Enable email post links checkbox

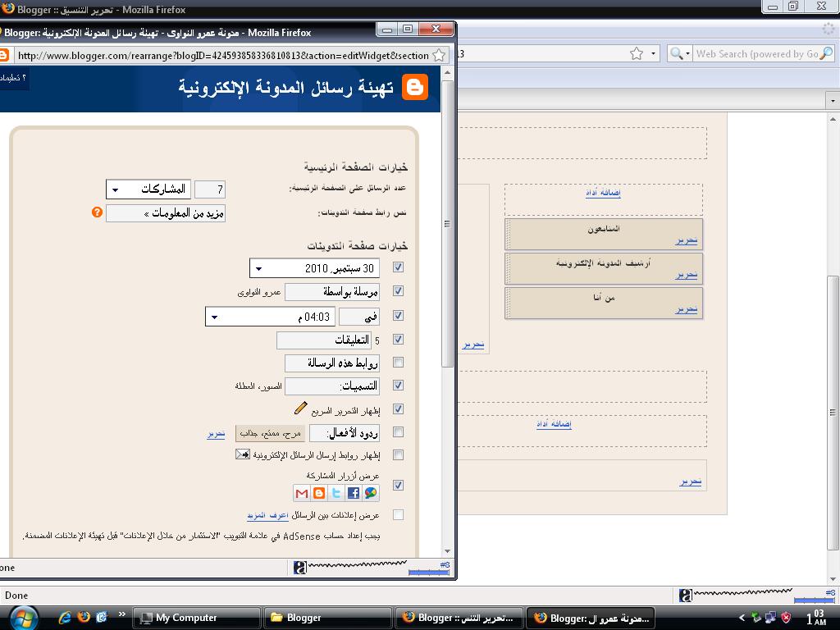(x=398, y=454)
